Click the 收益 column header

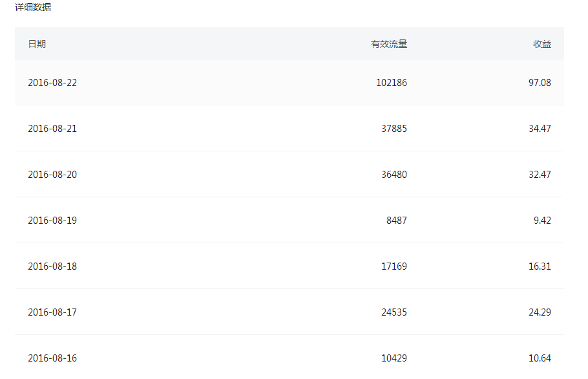tap(542, 44)
